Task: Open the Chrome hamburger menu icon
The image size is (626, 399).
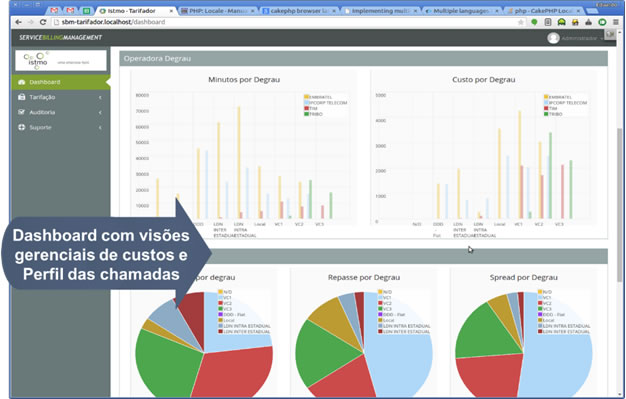Action: click(x=616, y=22)
